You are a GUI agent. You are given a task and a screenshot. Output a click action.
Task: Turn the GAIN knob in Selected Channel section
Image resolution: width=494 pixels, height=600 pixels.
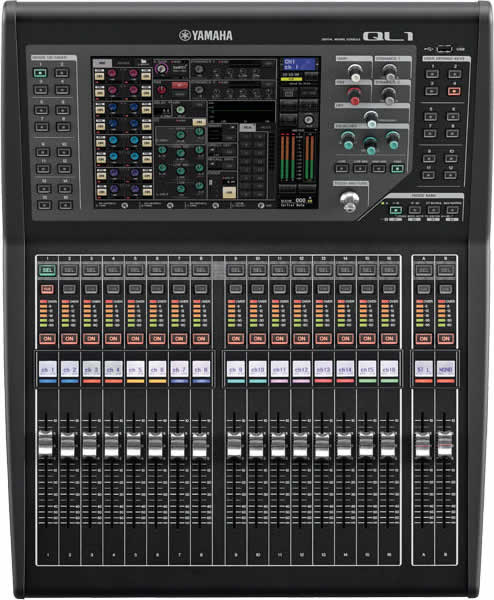coord(355,72)
